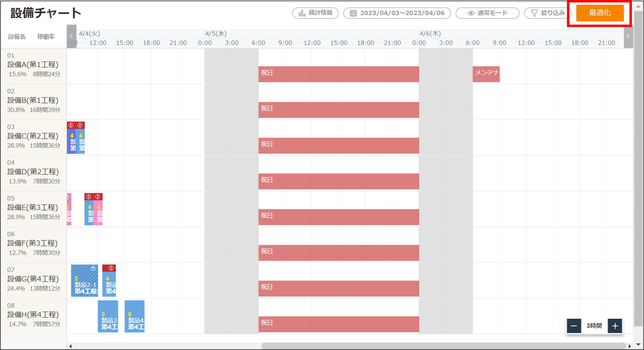Select the 設備E(第3工程) equipment row label
The width and height of the screenshot is (644, 350).
[x=33, y=208]
